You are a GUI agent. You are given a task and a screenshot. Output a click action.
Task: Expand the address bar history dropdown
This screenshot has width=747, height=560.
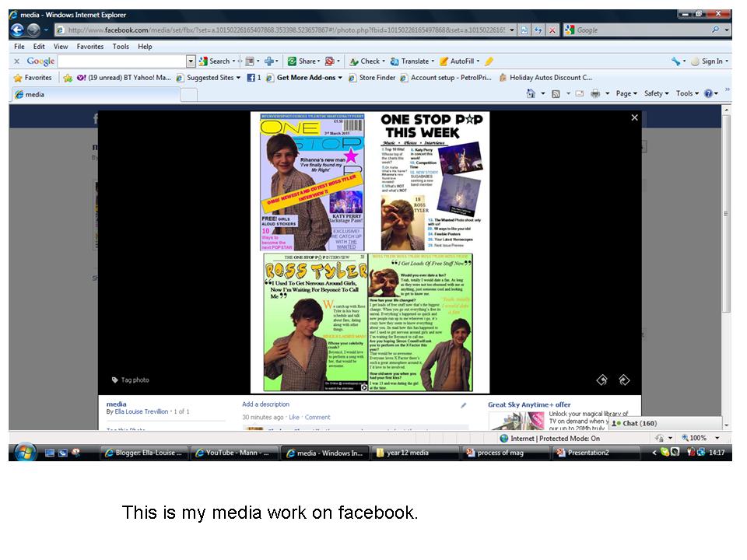coord(512,30)
